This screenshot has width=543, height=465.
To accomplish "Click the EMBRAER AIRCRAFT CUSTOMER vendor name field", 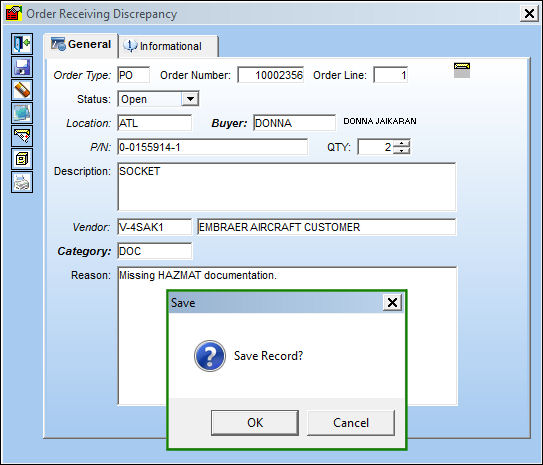I will [x=327, y=227].
